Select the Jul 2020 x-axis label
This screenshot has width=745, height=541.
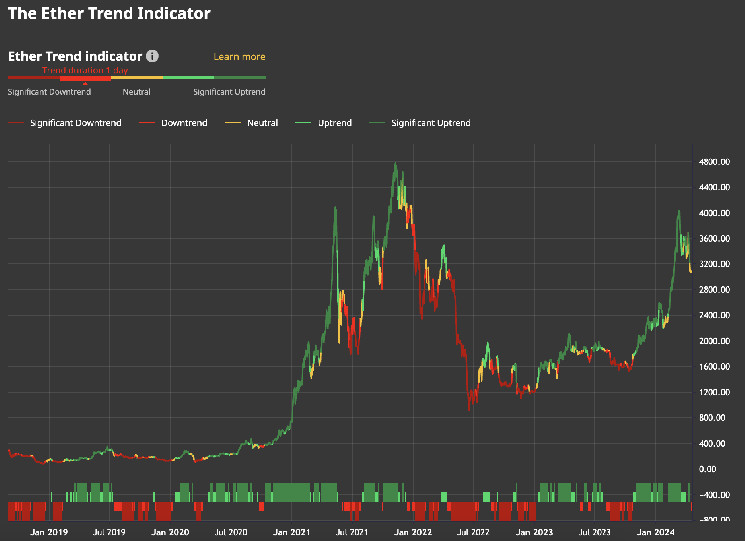point(231,533)
